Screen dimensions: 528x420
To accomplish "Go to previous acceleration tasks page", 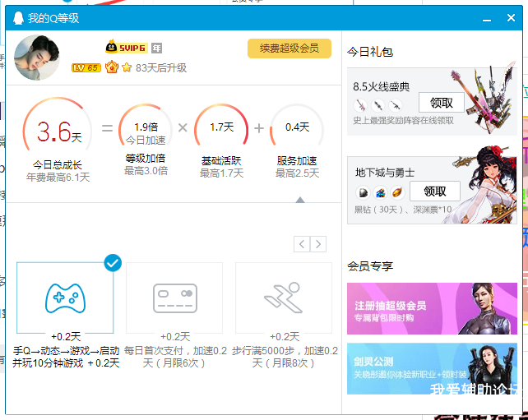I will tap(302, 244).
